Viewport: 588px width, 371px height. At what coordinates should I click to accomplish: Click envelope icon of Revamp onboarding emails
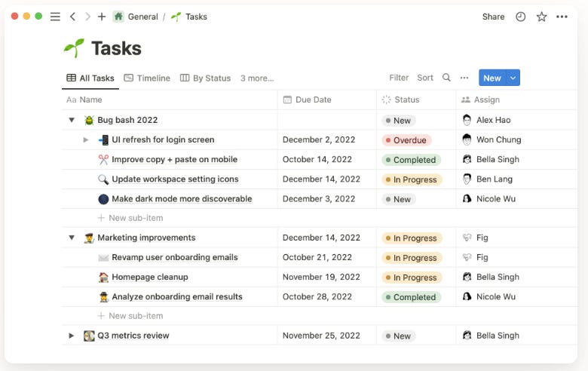pyautogui.click(x=103, y=258)
